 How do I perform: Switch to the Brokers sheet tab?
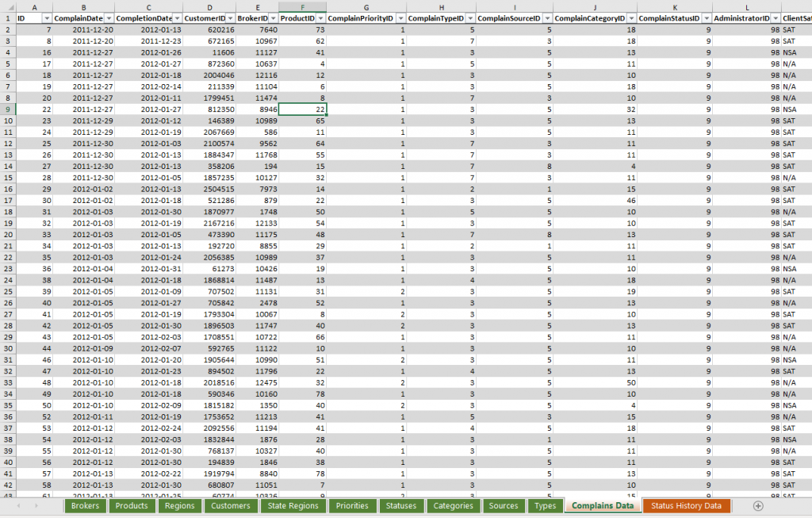(x=85, y=505)
